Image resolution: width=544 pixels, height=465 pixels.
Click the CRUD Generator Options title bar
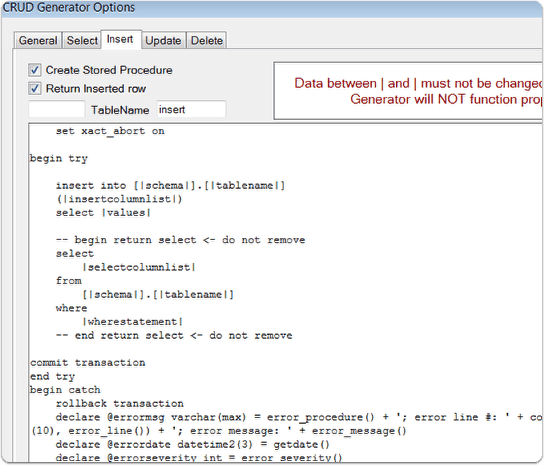(x=272, y=8)
